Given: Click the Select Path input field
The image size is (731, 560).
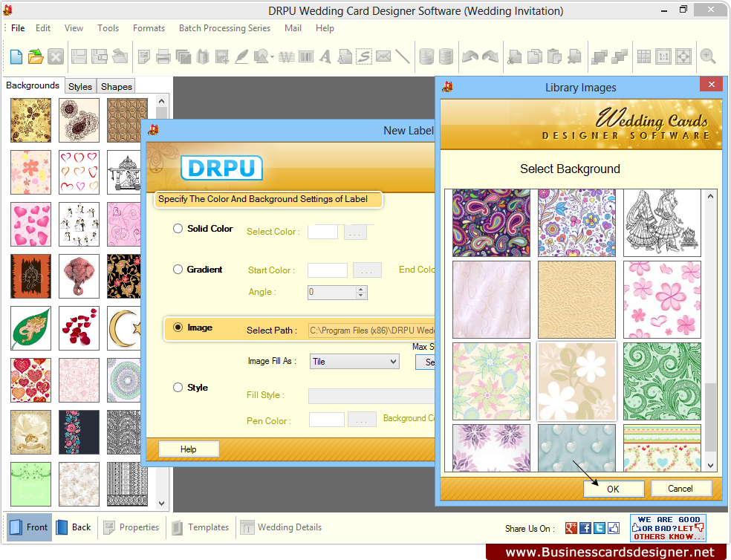Looking at the screenshot, I should (x=371, y=330).
